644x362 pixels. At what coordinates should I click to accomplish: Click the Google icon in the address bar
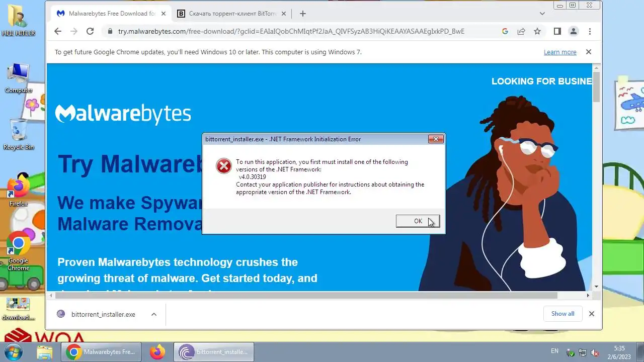505,31
